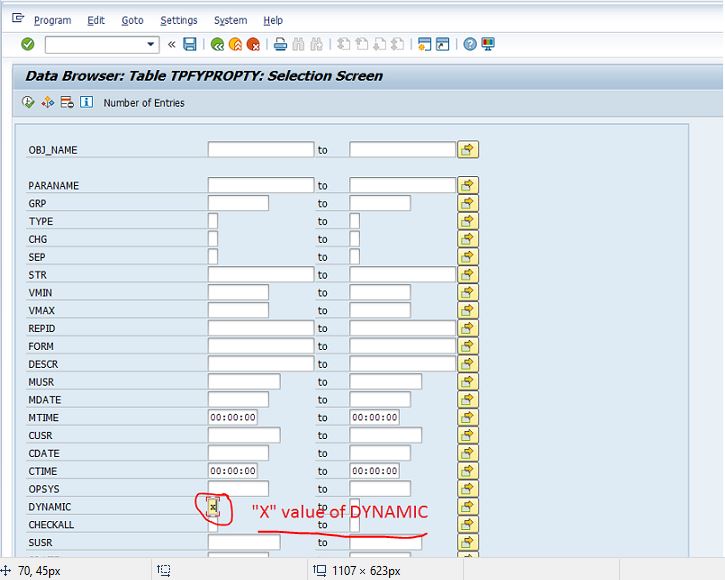Click the Generate Shortcut icon
Viewport: 725px width, 580px height.
click(x=442, y=44)
